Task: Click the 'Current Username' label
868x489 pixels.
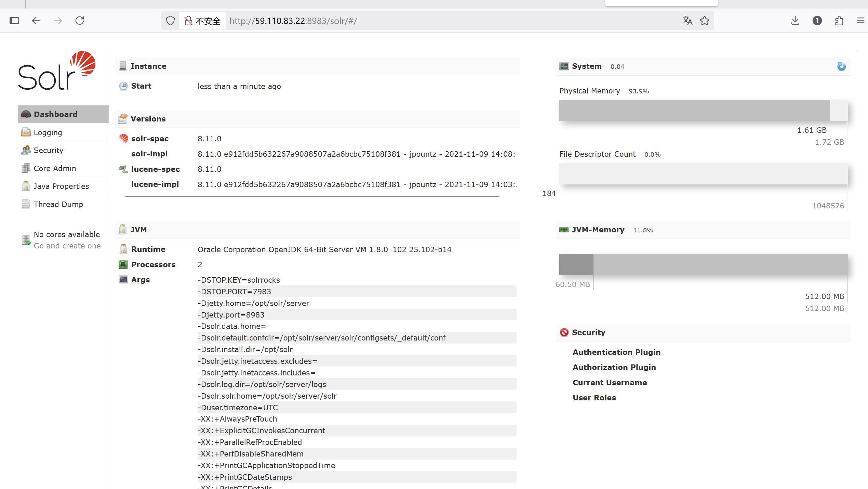Action: coord(610,383)
